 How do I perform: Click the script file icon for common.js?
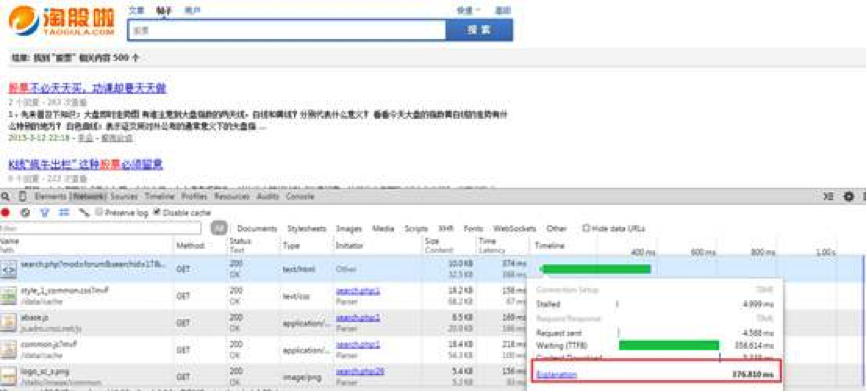point(9,350)
